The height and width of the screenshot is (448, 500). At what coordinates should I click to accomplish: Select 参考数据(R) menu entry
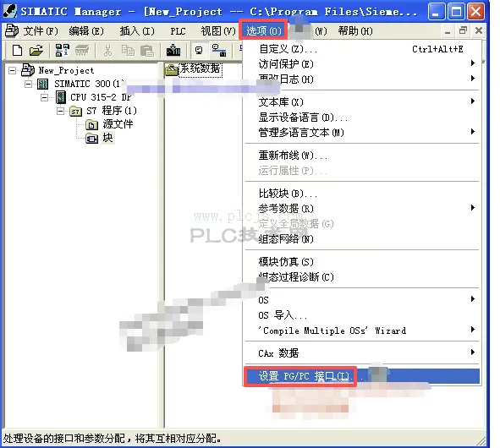(x=362, y=208)
